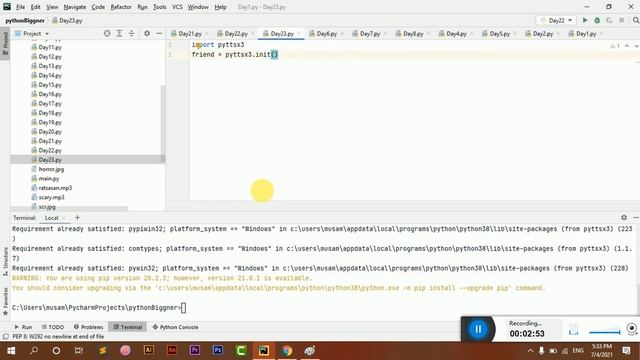
Task: Hide the Project panel with the minus icon
Action: coord(159,33)
